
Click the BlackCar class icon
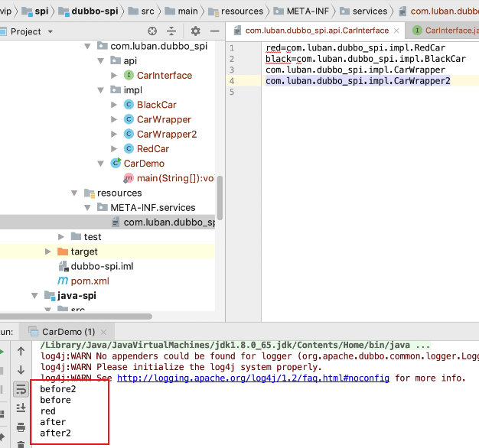[129, 105]
